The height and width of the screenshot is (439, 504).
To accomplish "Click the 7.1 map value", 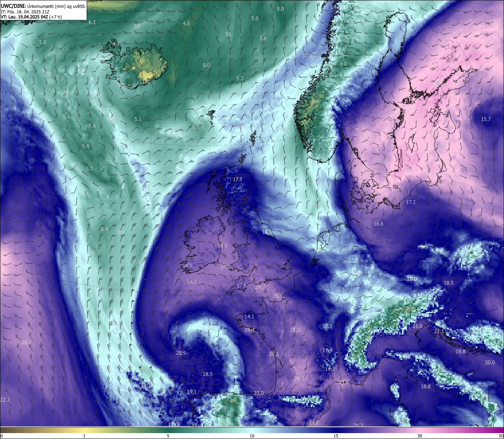I will (228, 34).
